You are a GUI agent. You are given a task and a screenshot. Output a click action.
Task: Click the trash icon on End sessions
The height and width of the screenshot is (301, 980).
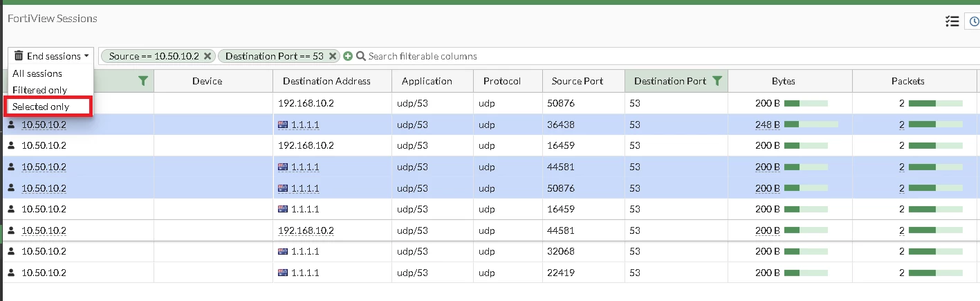click(19, 56)
